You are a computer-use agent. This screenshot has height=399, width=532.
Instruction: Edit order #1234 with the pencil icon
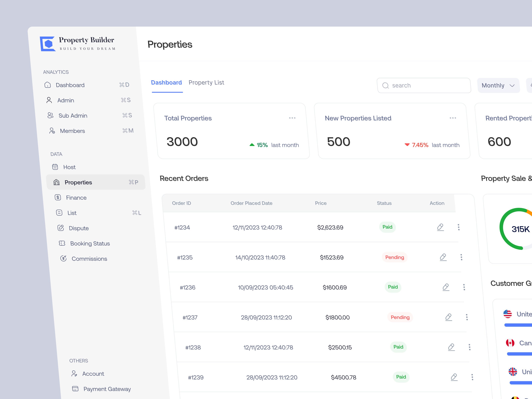click(440, 227)
